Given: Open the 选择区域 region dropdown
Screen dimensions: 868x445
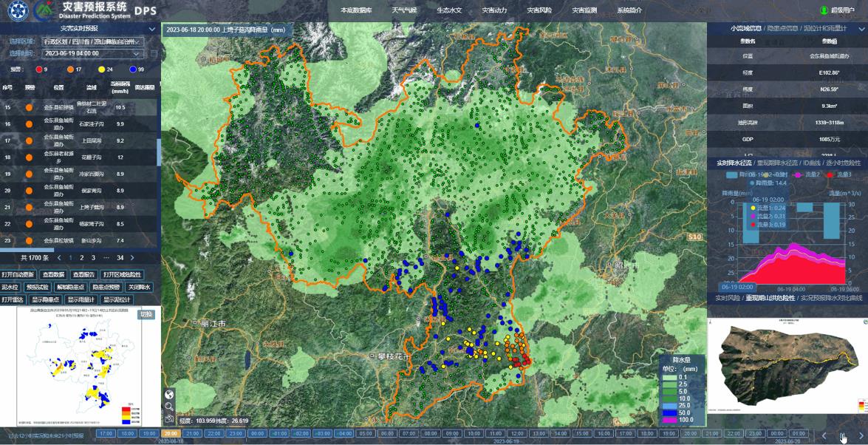Looking at the screenshot, I should tap(92, 41).
